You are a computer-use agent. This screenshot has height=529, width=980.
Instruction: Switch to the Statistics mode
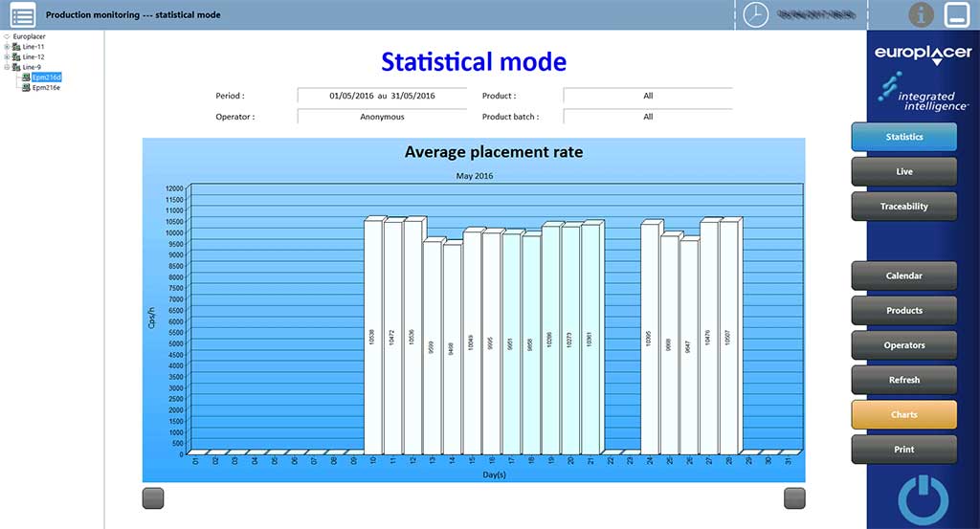tap(903, 137)
